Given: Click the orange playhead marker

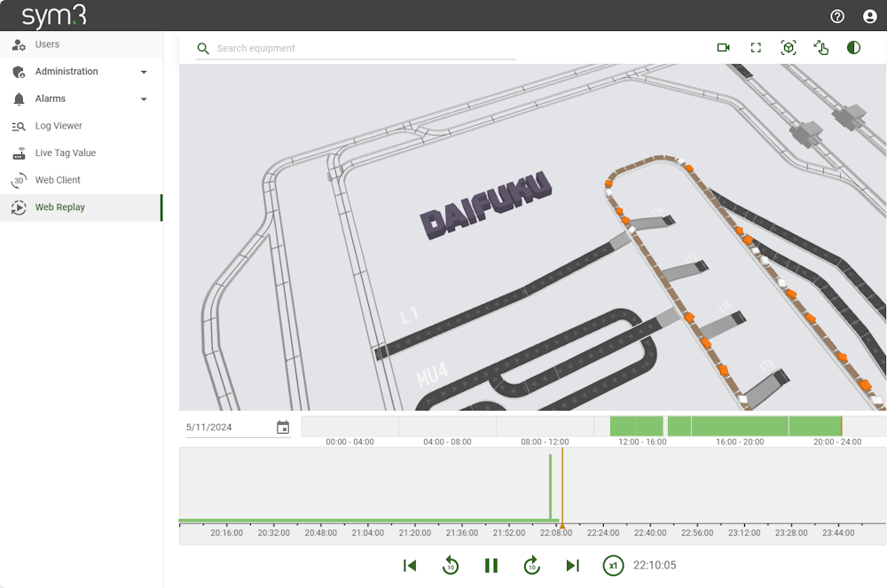Looking at the screenshot, I should click(562, 526).
